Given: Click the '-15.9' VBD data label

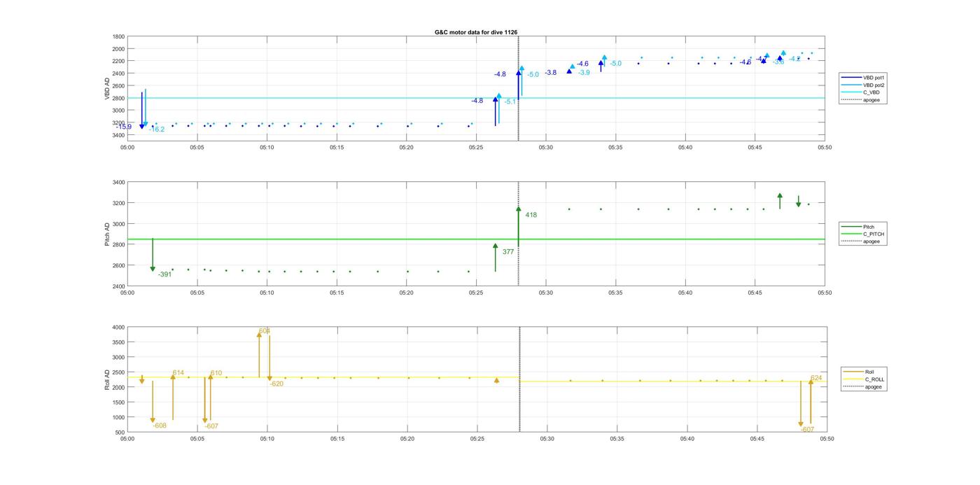Looking at the screenshot, I should tap(125, 127).
